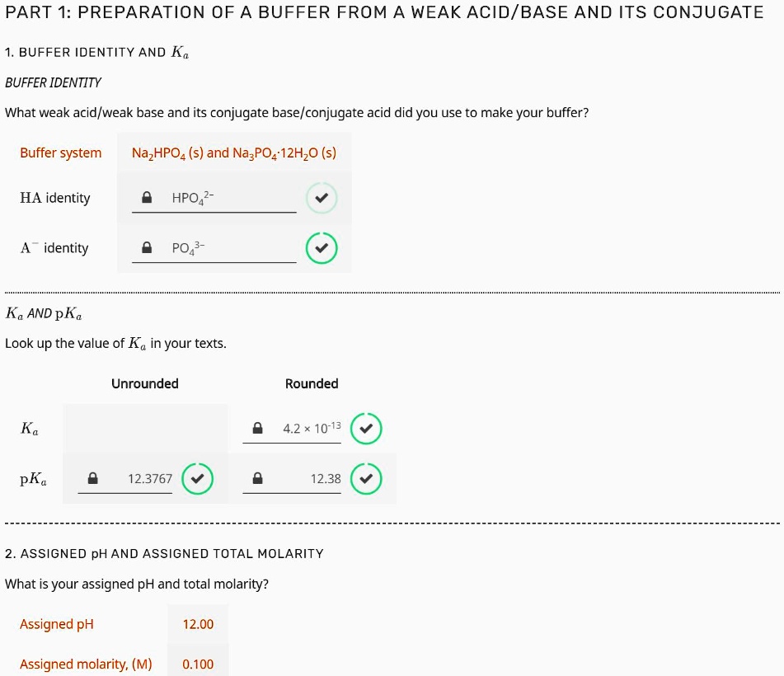784x676 pixels.
Task: Click the Buffer system label
Action: (60, 153)
